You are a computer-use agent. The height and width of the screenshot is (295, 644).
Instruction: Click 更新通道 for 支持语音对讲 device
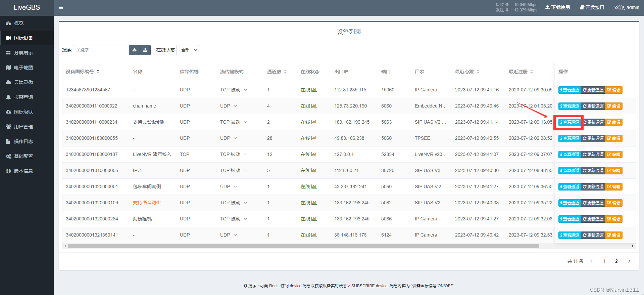pos(593,203)
